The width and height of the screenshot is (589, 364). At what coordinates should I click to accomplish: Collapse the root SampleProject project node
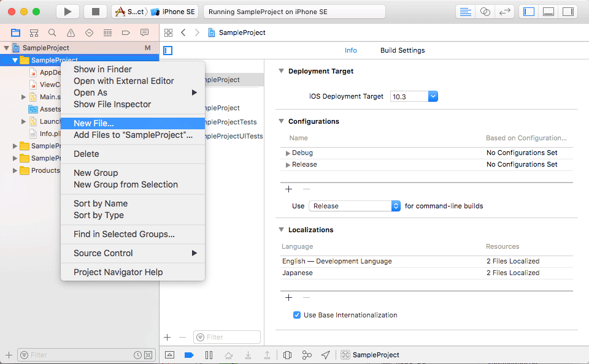[x=6, y=48]
